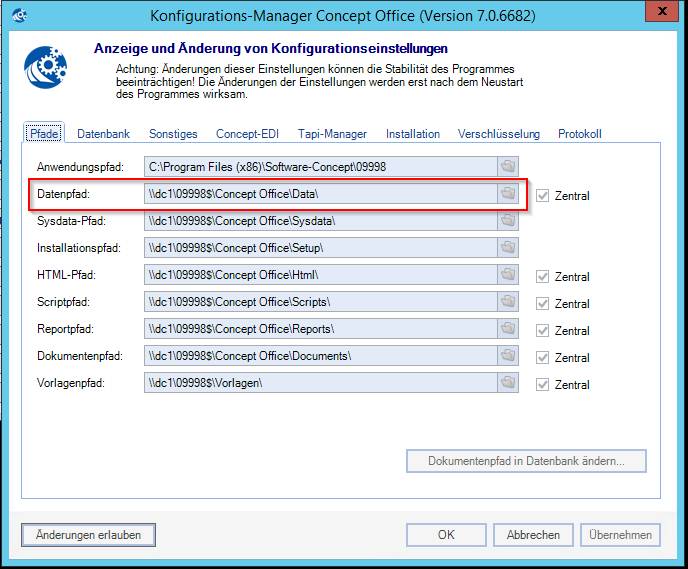Go to the Installation tab
Image resolution: width=688 pixels, height=569 pixels.
pos(413,134)
